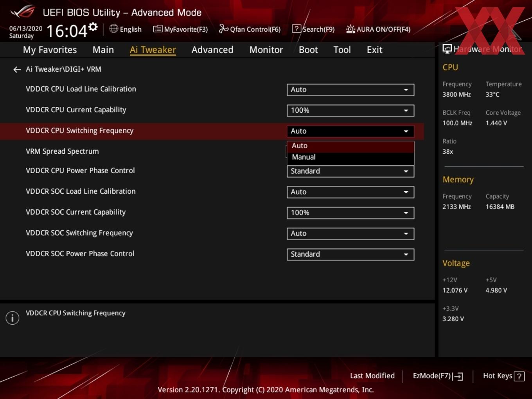Image resolution: width=532 pixels, height=399 pixels.
Task: Click the globe language icon
Action: pos(113,29)
